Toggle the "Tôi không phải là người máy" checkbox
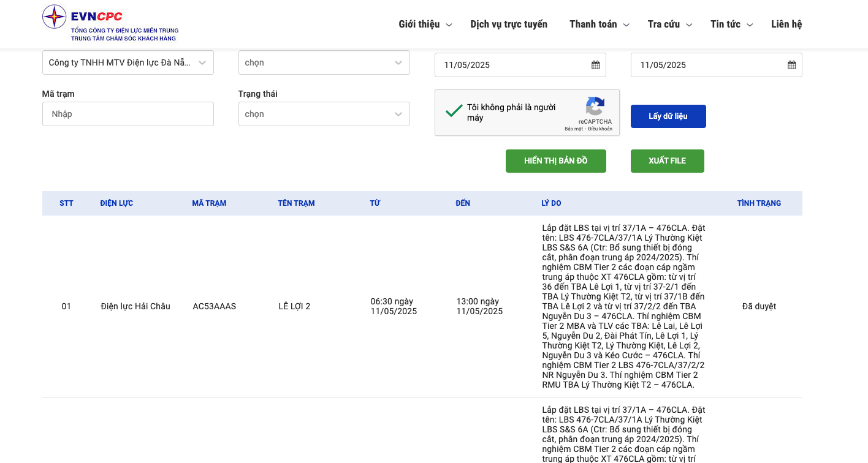 tap(454, 111)
